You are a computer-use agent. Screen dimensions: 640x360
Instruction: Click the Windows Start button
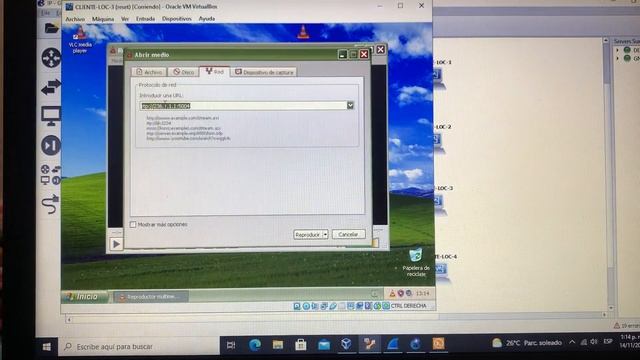[47, 347]
